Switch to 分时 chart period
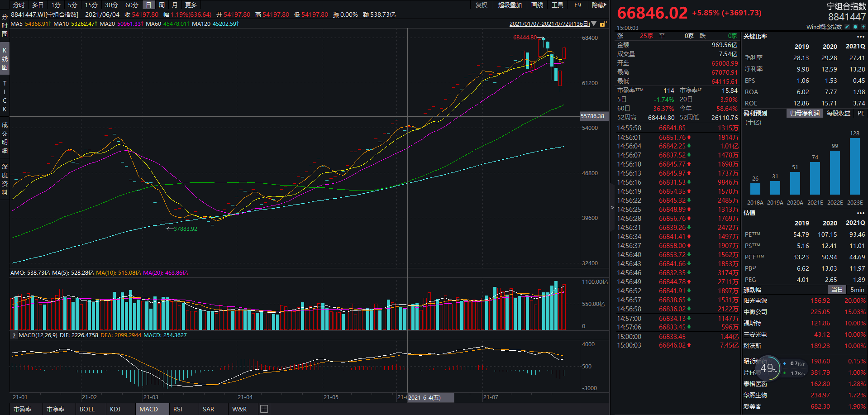Screen dimensions: 868x415 [x=19, y=5]
